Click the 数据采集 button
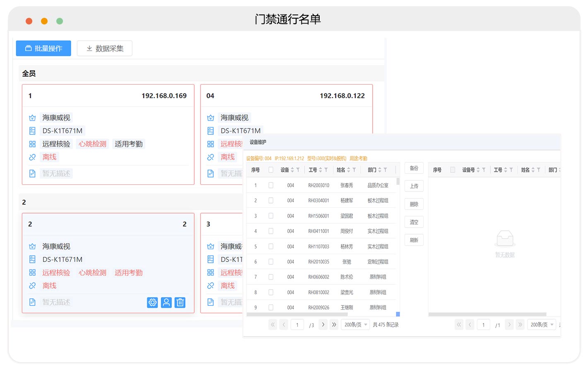 (105, 48)
